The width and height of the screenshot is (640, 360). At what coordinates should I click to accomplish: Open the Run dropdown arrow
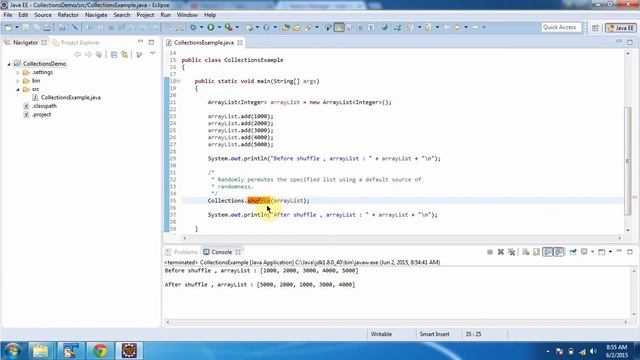[x=219, y=28]
